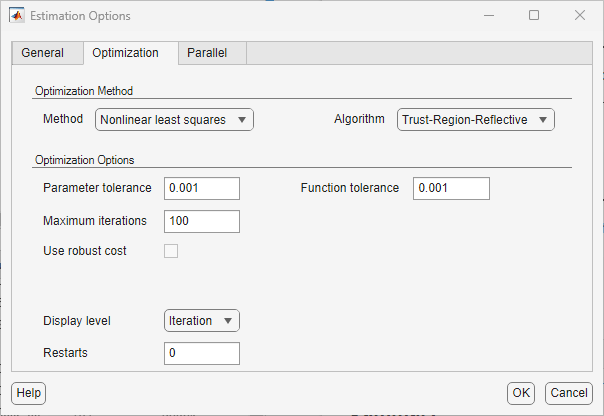This screenshot has width=604, height=416.
Task: Click the Estimation Options title text
Action: (x=80, y=16)
